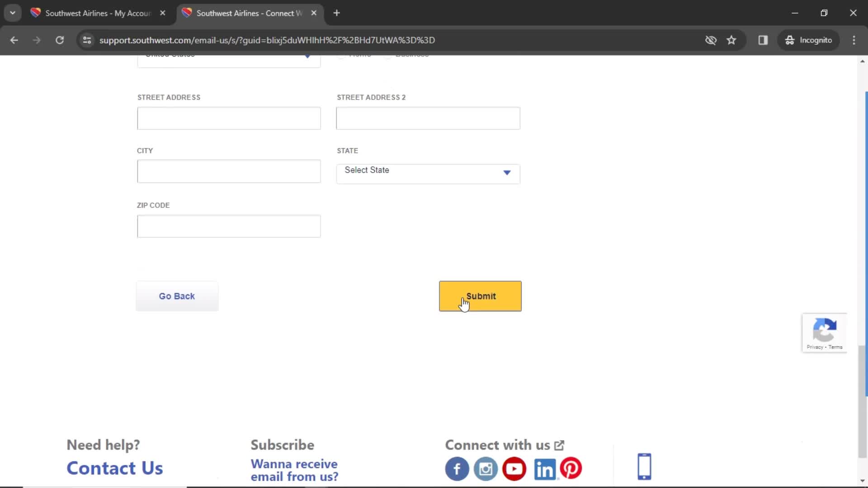Click the Submit button

point(481,296)
